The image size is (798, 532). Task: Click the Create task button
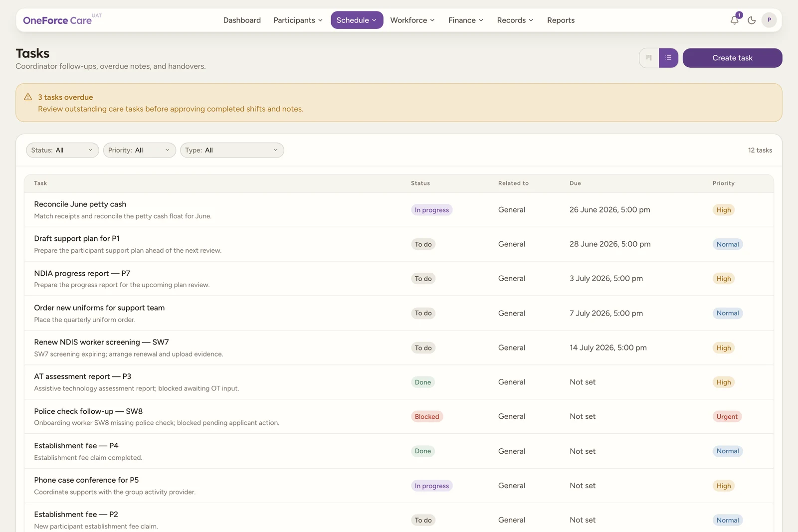(732, 58)
